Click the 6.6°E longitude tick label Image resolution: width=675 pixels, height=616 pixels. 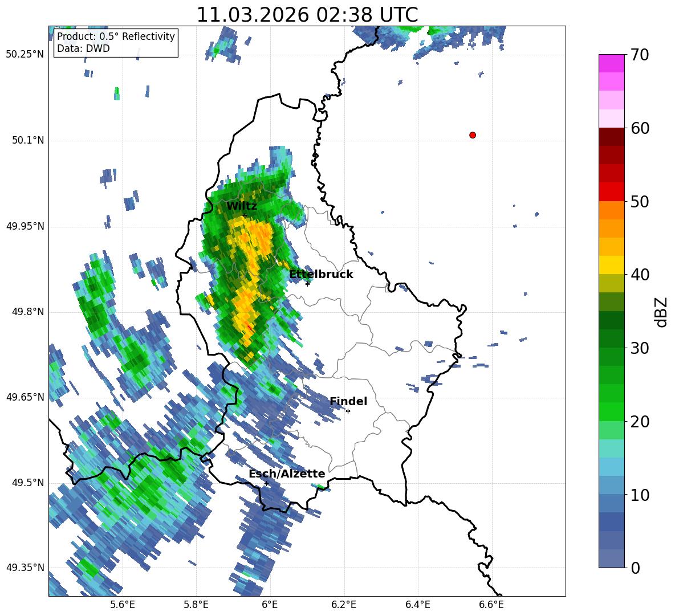click(491, 605)
